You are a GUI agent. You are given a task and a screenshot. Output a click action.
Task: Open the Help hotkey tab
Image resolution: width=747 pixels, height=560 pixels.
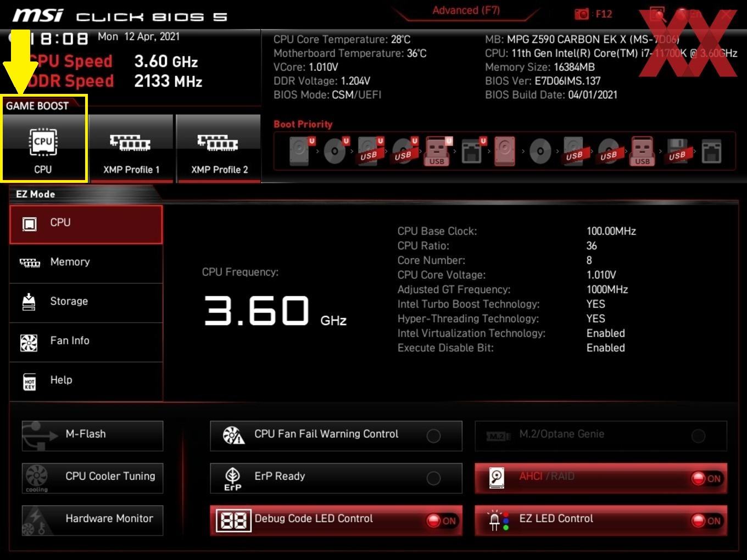click(86, 382)
